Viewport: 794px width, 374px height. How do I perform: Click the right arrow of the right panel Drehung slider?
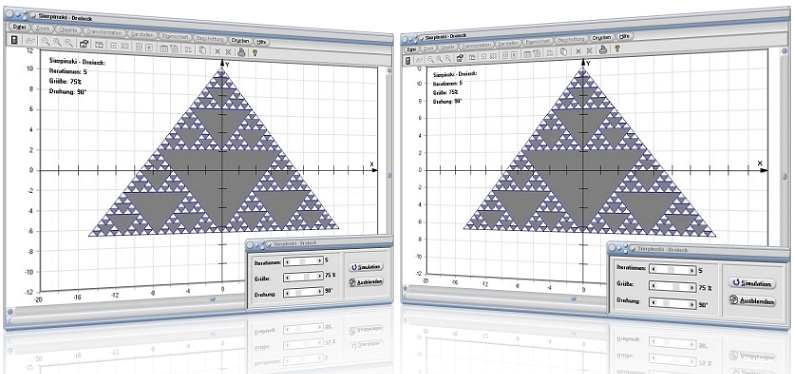692,305
